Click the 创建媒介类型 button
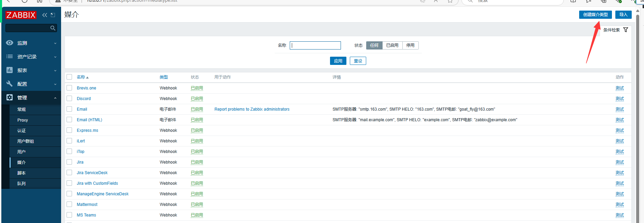644x223 pixels. click(595, 15)
